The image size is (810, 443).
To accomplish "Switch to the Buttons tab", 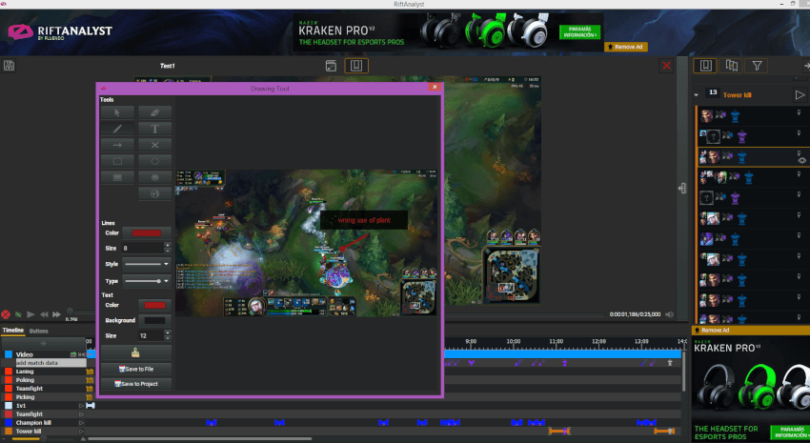I will coord(39,331).
